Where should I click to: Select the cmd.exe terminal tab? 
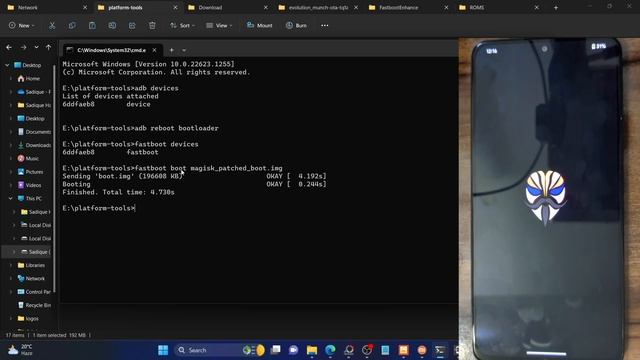pos(111,50)
